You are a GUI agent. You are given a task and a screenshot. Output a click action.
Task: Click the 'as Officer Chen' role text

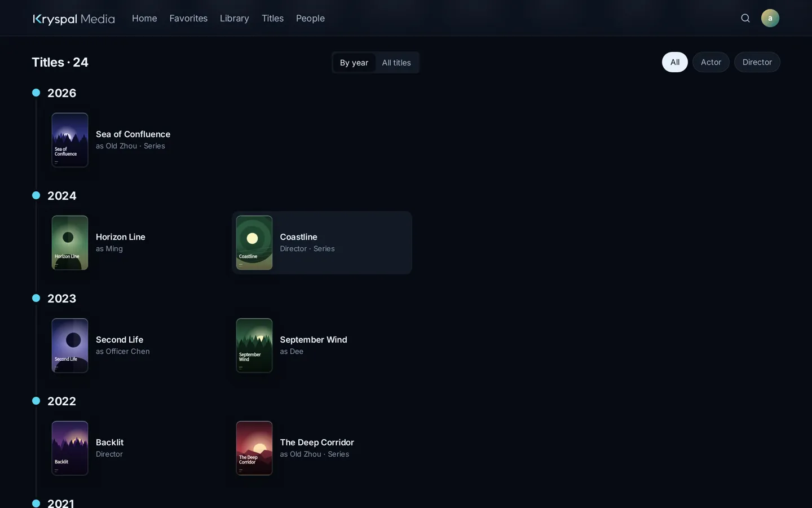click(x=123, y=352)
